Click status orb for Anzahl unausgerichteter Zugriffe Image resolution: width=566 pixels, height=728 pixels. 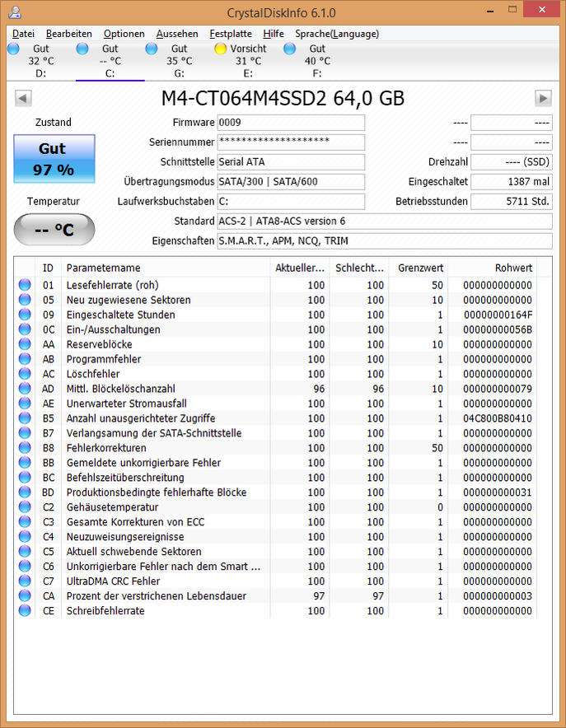25,418
